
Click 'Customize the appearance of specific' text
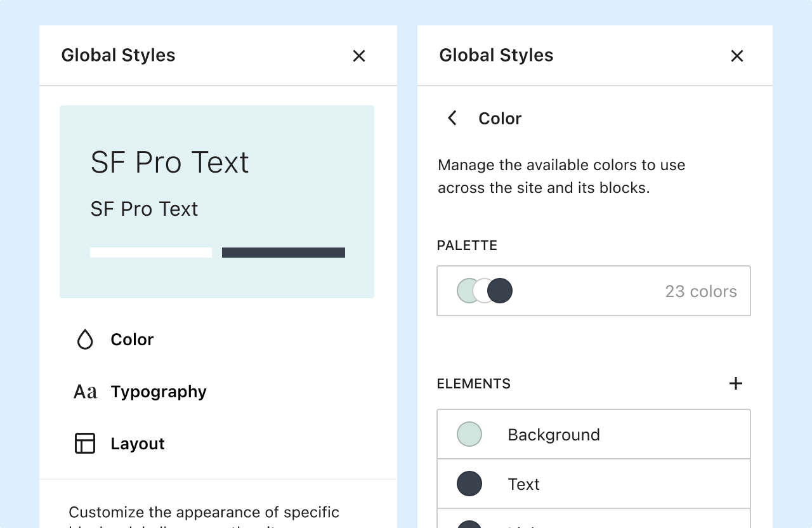204,512
